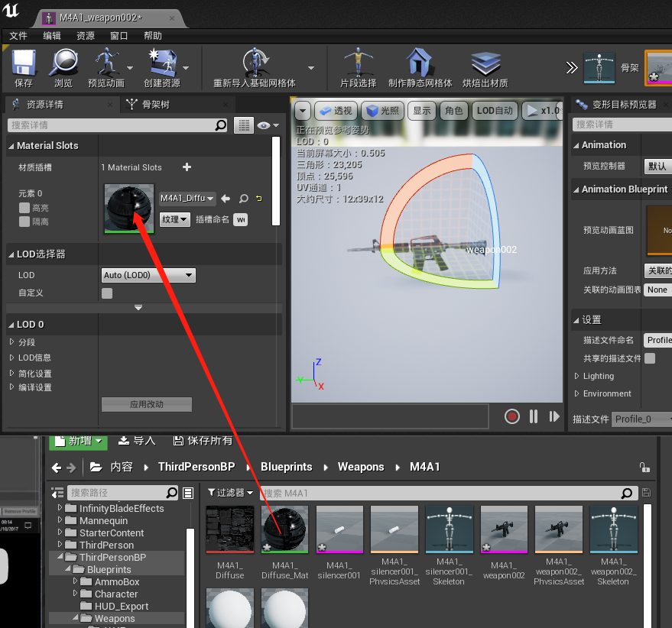672x628 pixels.
Task: Click Import (导入) button
Action: coord(137,441)
